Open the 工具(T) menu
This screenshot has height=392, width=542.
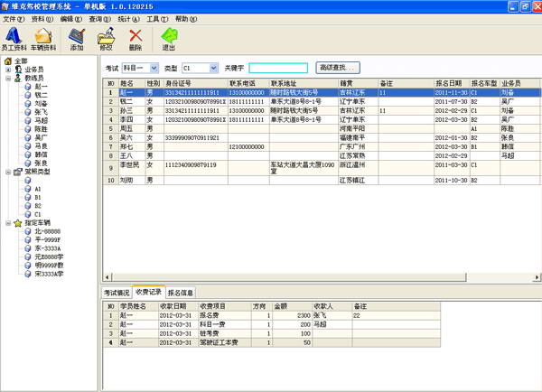(x=157, y=19)
